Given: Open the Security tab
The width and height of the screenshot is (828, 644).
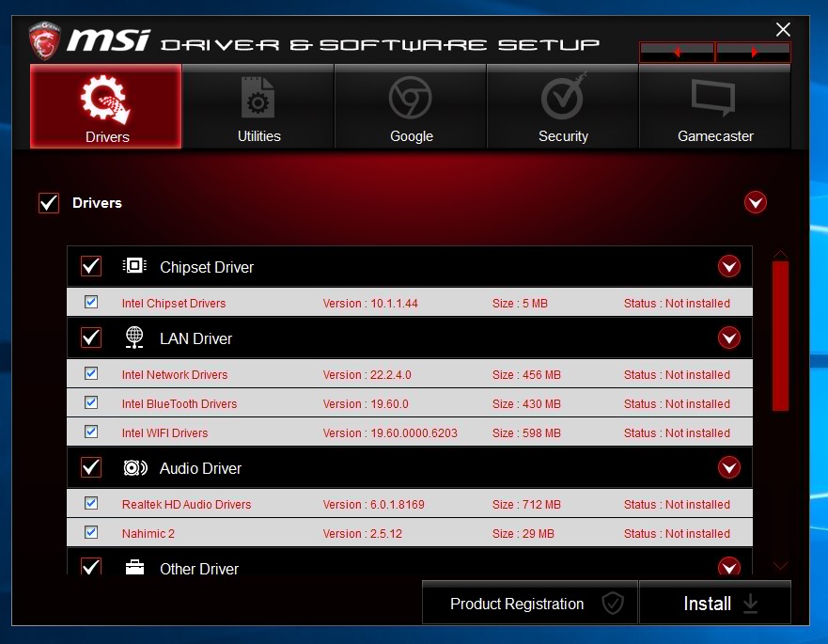Looking at the screenshot, I should (x=563, y=107).
